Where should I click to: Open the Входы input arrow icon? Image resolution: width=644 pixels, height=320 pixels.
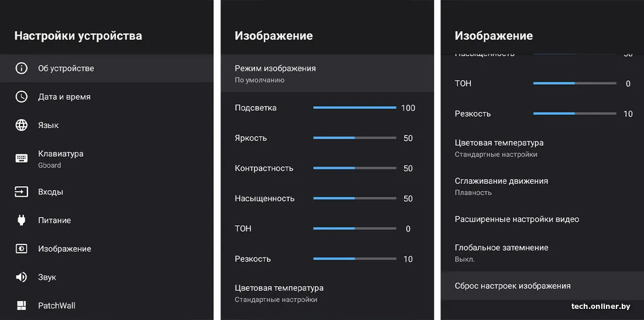click(x=21, y=191)
